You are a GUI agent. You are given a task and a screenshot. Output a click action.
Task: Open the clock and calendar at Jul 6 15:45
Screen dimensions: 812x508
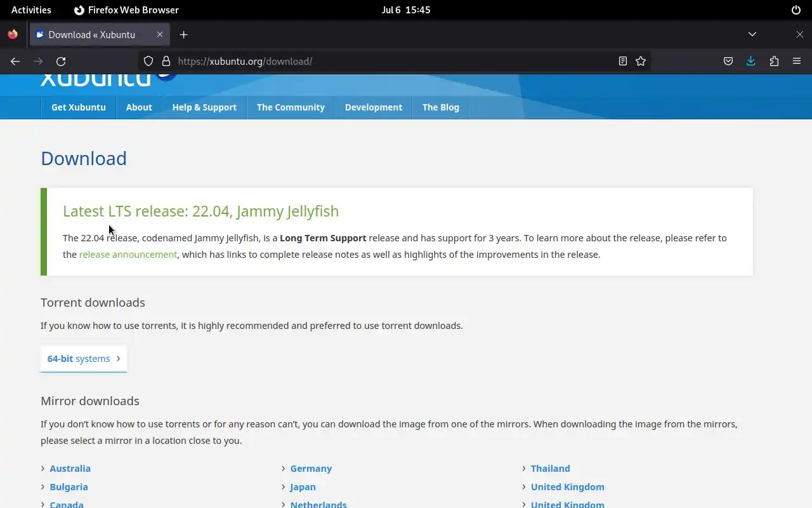tap(406, 10)
